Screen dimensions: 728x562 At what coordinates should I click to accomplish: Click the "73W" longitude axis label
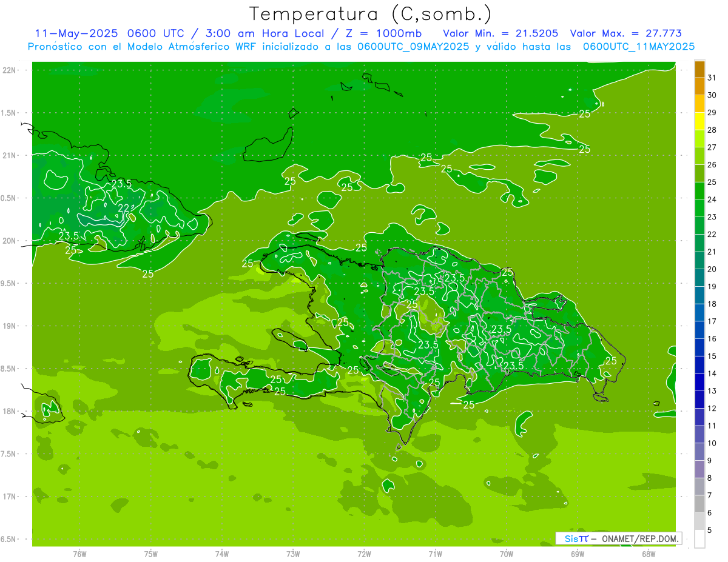293,554
